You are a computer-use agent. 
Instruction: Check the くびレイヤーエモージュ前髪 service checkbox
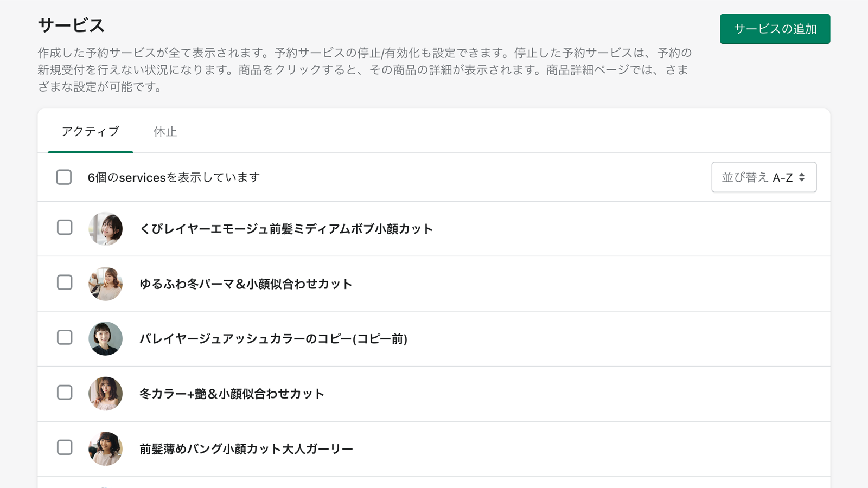65,227
